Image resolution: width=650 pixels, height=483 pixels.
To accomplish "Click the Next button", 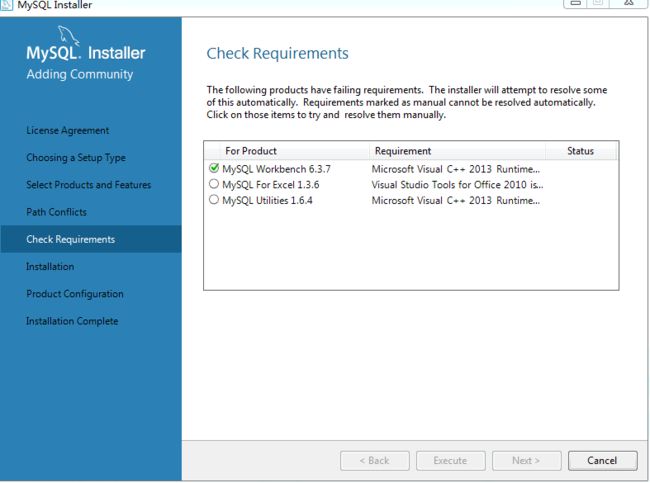I will 526,461.
